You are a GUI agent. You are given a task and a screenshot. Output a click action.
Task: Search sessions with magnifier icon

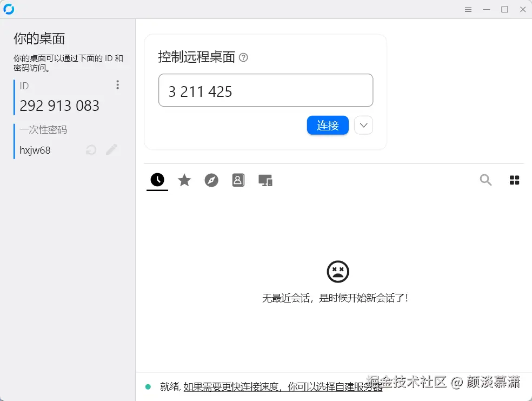[x=486, y=180]
